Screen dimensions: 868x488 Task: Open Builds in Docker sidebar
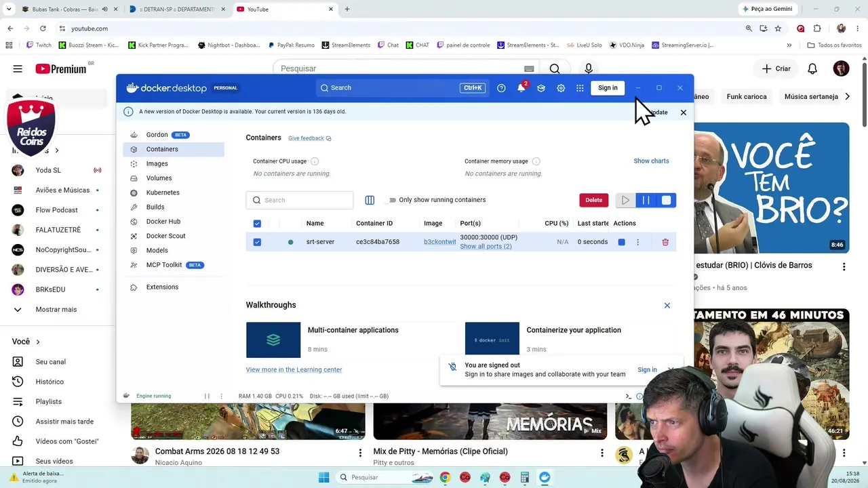174,207
